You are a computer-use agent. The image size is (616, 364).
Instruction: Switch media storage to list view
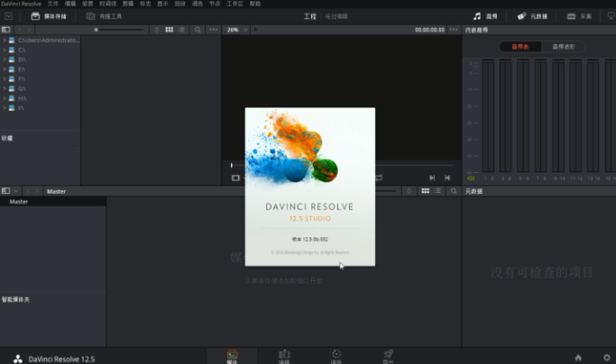click(182, 30)
